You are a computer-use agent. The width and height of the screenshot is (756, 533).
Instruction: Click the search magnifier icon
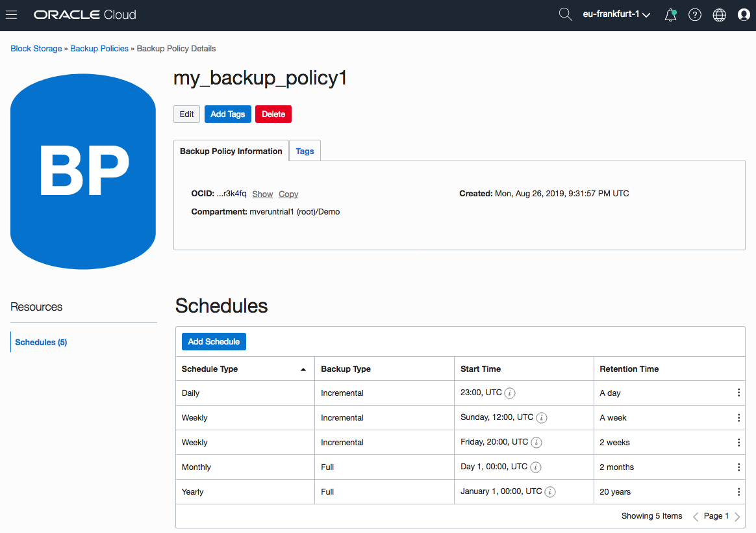point(565,15)
